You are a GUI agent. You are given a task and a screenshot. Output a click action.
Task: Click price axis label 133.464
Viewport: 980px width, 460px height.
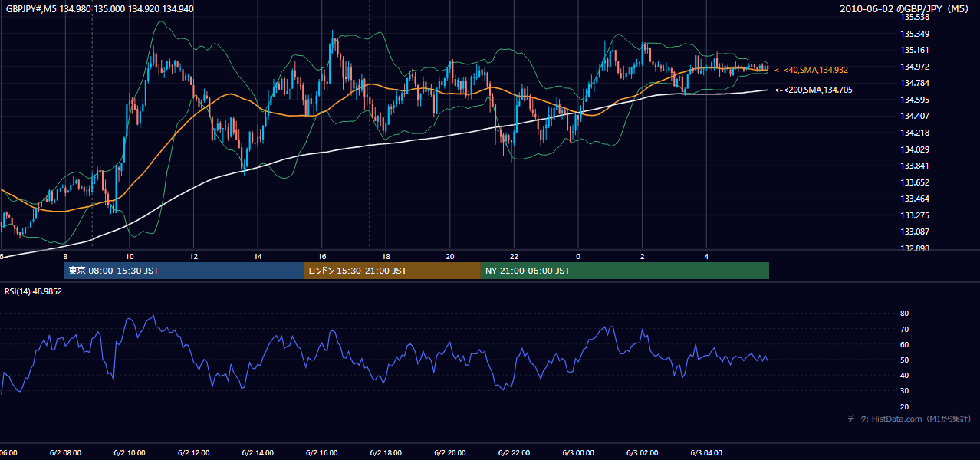914,199
